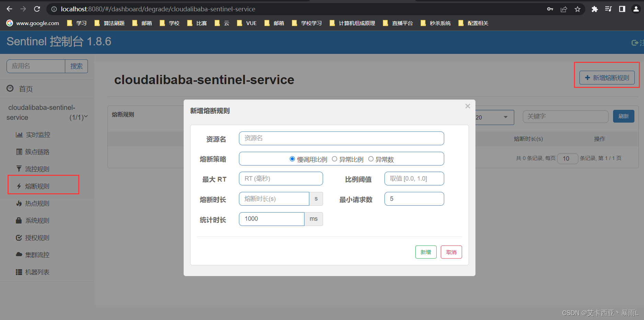Image resolution: width=644 pixels, height=320 pixels.
Task: Open 实时监控 in the sidebar
Action: (33, 135)
